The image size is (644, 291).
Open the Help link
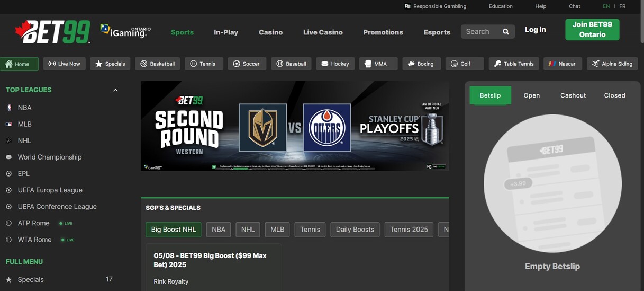coord(541,6)
